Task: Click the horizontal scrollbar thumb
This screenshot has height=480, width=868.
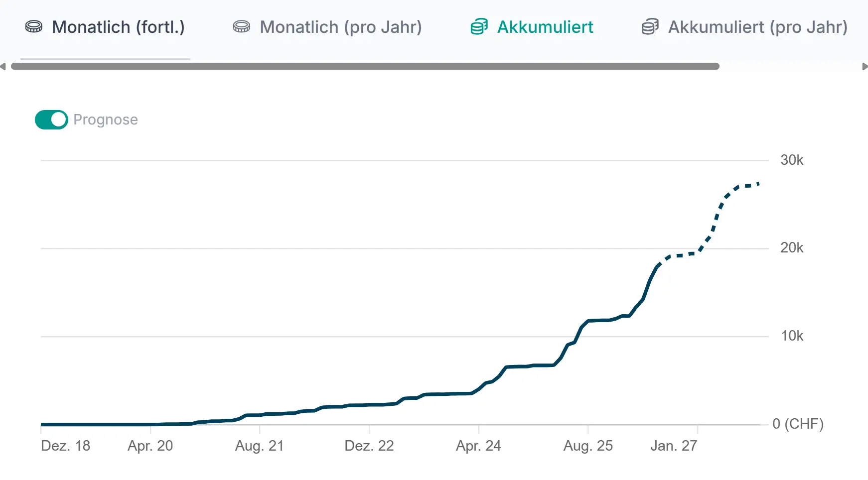Action: [365, 66]
